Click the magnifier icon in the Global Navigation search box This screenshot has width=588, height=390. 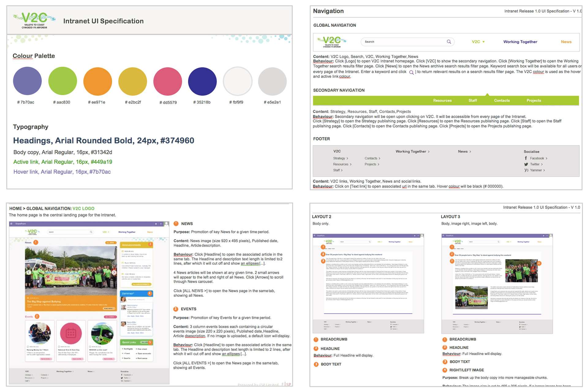pyautogui.click(x=449, y=42)
